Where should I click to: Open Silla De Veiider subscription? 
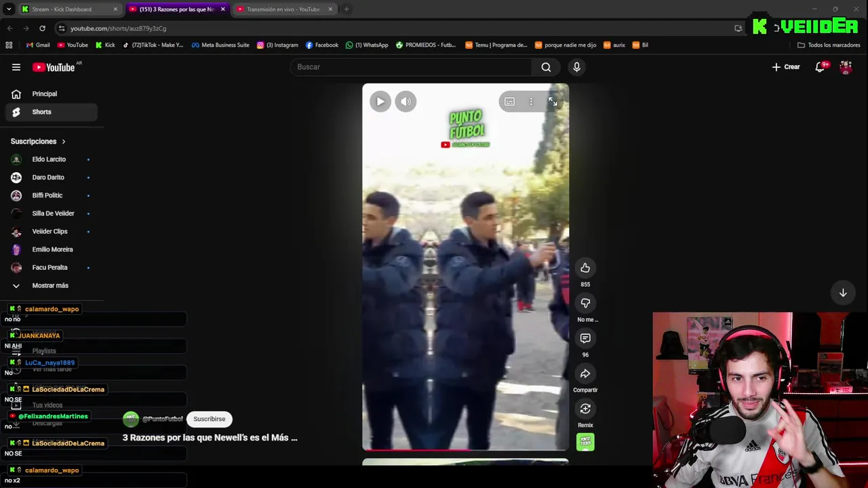[52, 213]
